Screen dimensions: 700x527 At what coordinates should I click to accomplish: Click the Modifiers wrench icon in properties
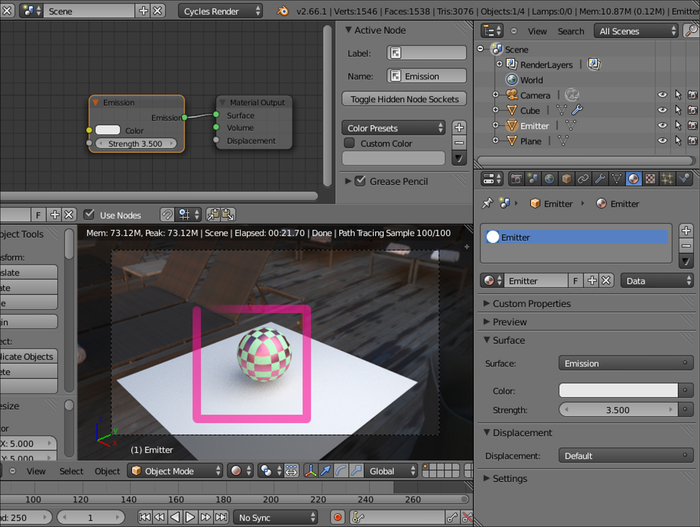[x=600, y=179]
